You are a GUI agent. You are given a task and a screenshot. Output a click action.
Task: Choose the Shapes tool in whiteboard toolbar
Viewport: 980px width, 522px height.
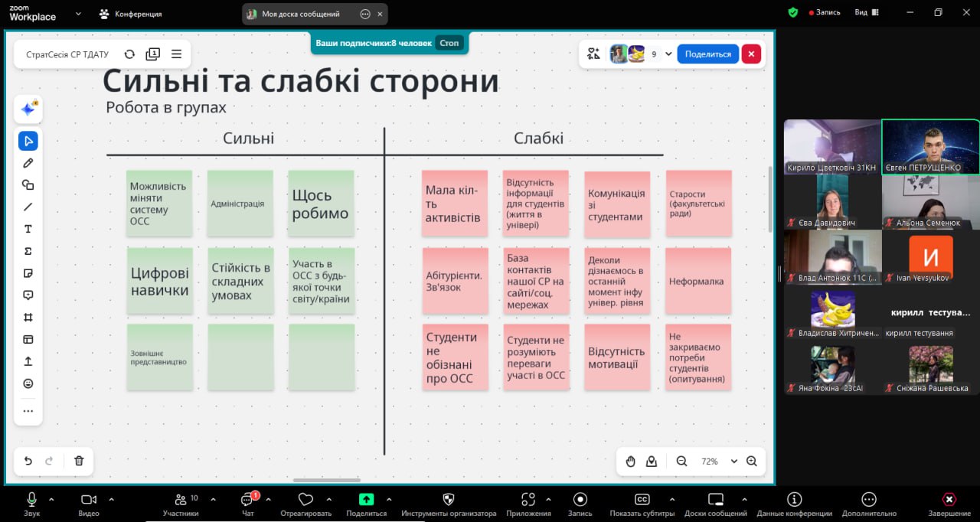tap(28, 184)
